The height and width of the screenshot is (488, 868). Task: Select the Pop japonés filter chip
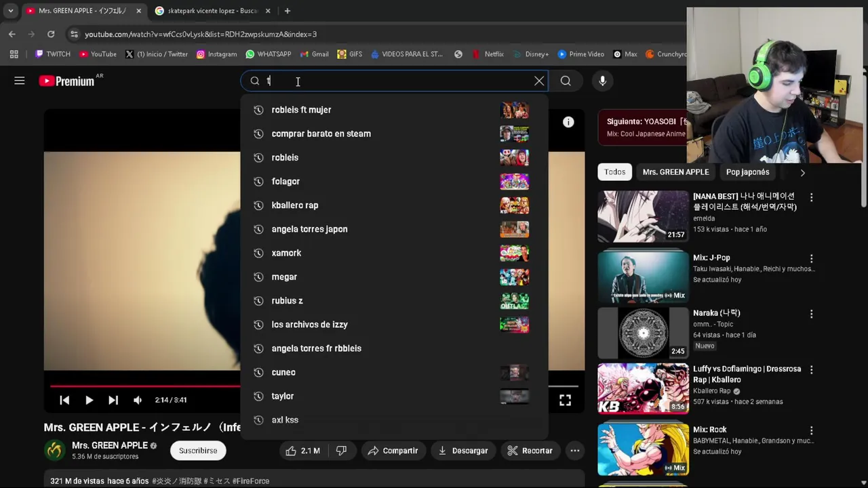pos(747,172)
